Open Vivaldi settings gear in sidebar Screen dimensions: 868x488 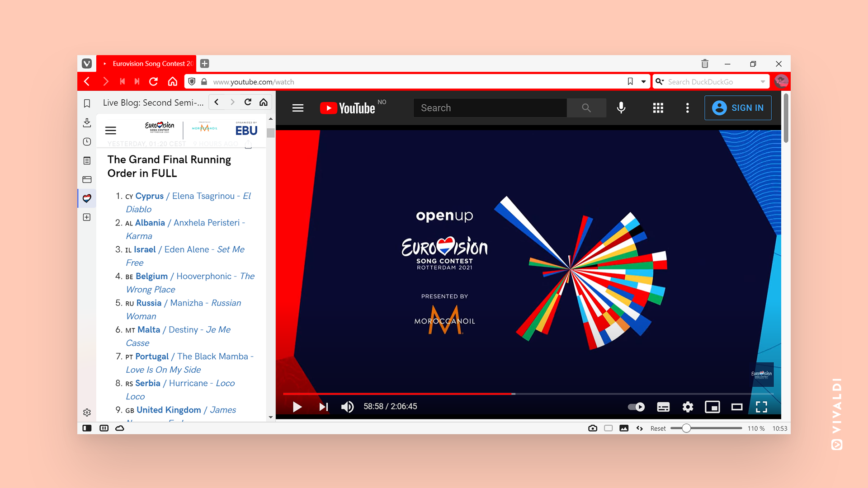tap(87, 412)
